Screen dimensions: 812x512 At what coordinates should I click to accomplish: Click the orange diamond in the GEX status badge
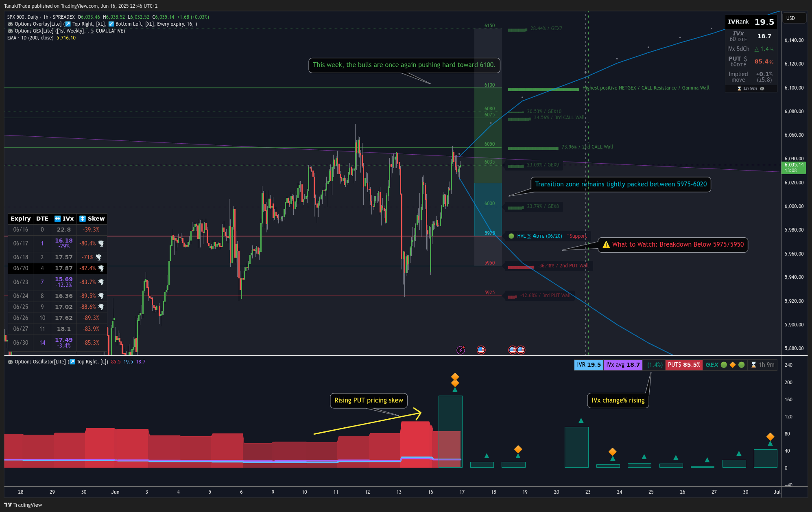pos(733,365)
